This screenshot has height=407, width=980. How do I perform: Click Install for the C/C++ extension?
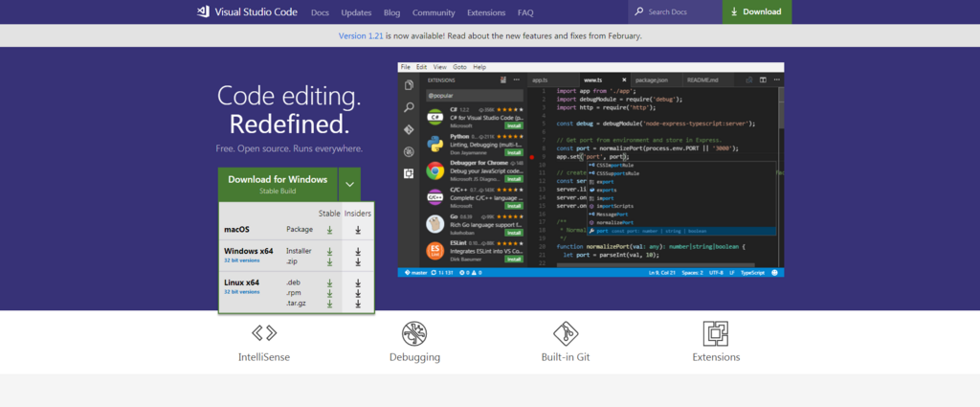point(514,206)
